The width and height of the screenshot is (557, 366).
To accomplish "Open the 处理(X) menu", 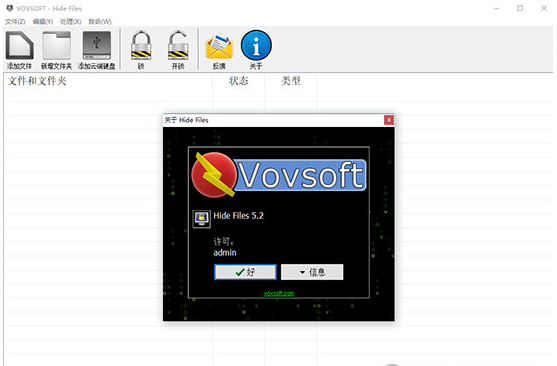I will pos(70,22).
